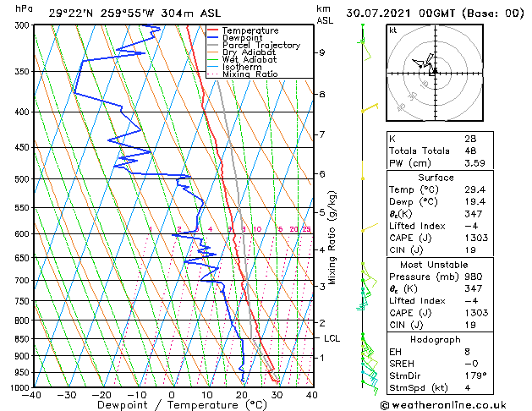Click the 300 hPa pressure axis label
Screen dimensions: 532x411
[x=24, y=25]
